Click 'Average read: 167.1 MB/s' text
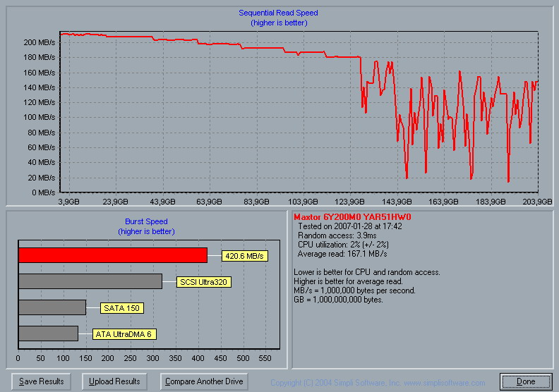Image resolution: width=559 pixels, height=392 pixels. coord(342,254)
